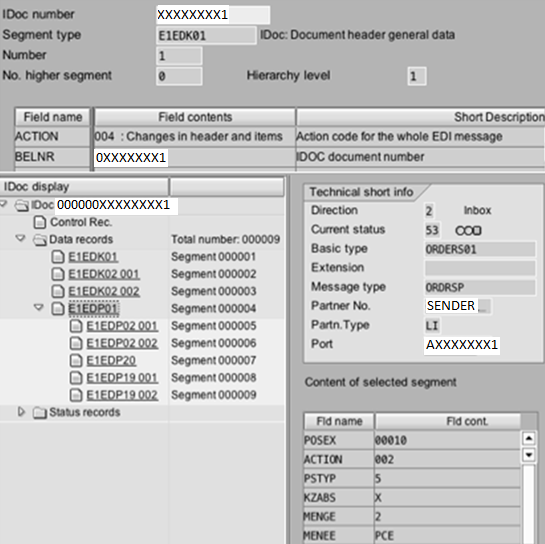The width and height of the screenshot is (545, 544).
Task: Click the Data records folder icon
Action: coord(40,239)
